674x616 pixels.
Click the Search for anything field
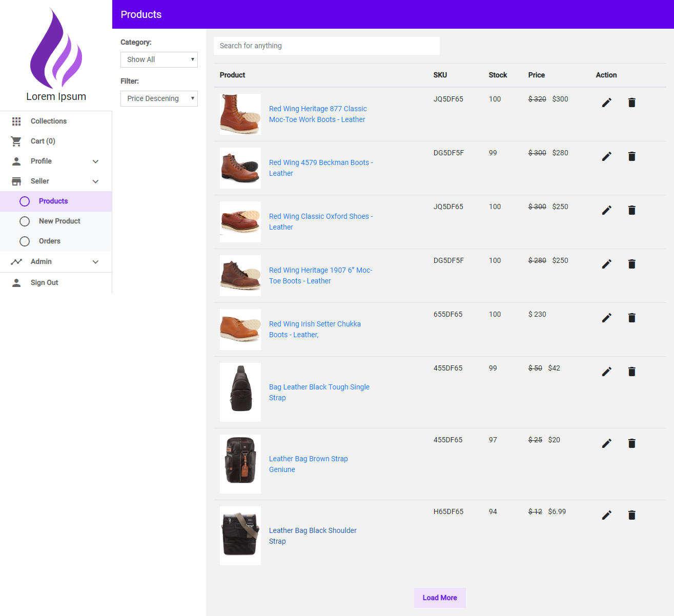326,46
